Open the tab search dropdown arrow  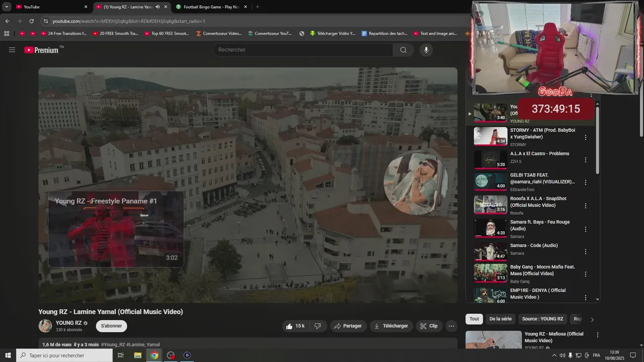(7, 7)
